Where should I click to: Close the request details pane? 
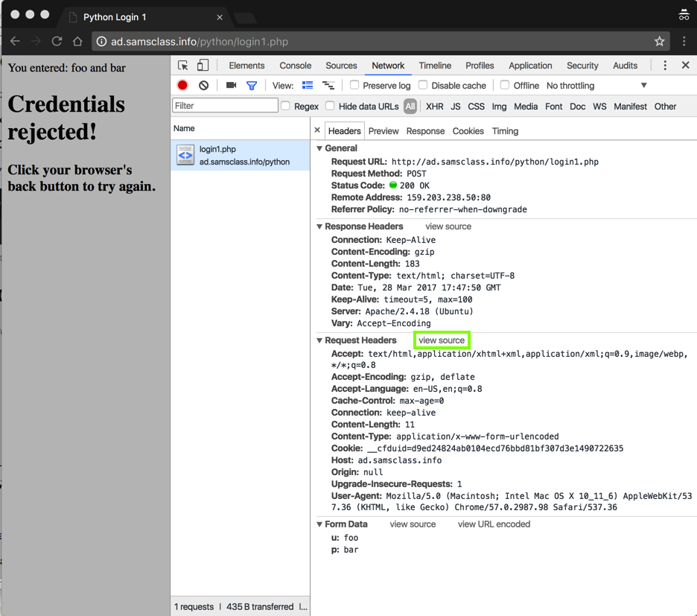click(317, 130)
